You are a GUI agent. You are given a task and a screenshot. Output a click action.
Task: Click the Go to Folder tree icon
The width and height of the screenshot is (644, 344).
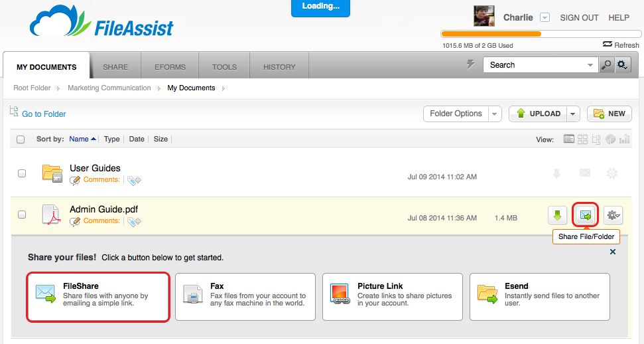click(14, 111)
